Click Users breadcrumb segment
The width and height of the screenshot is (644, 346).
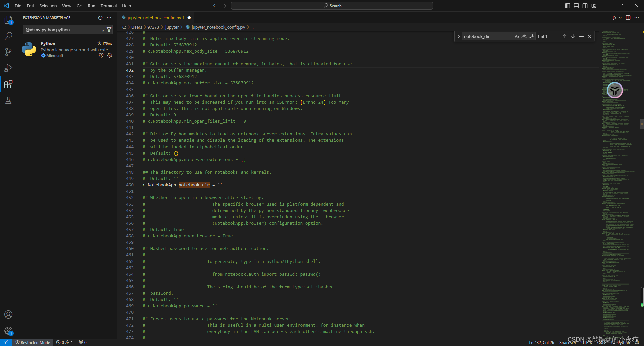pos(137,27)
